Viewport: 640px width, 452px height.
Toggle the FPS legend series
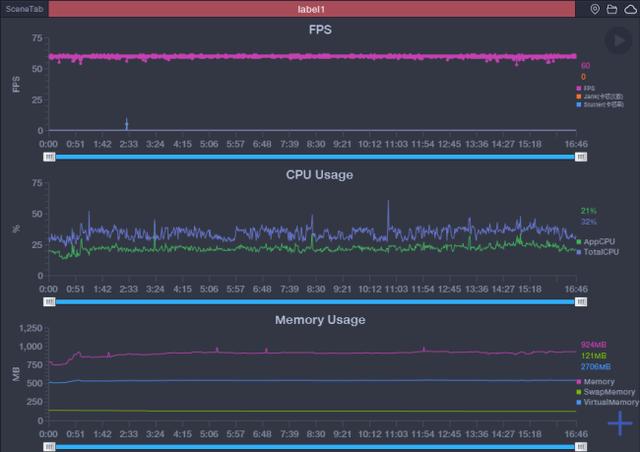[586, 88]
